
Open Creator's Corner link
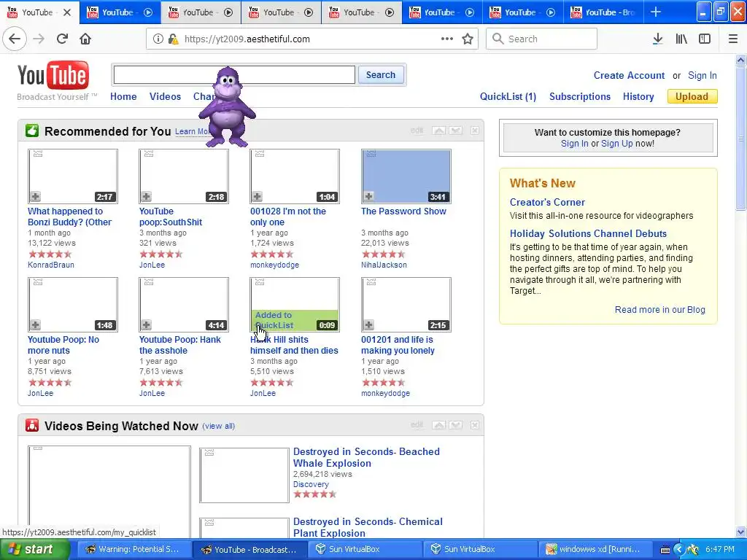click(x=547, y=202)
